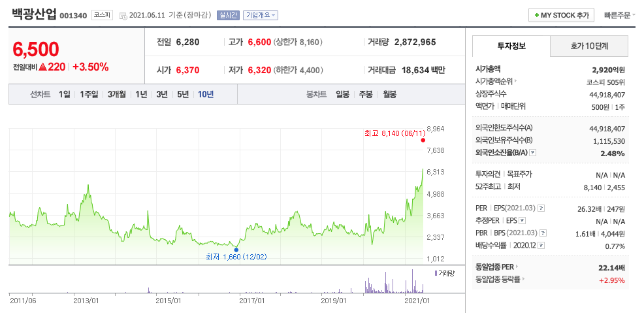Viewport: 644px width, 313px height.
Task: Click the 저가 value 6,320
Action: point(259,70)
